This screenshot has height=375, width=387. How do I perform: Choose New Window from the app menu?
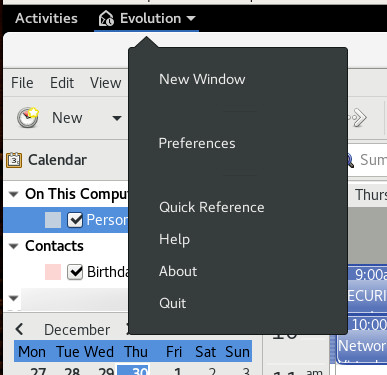(x=202, y=79)
